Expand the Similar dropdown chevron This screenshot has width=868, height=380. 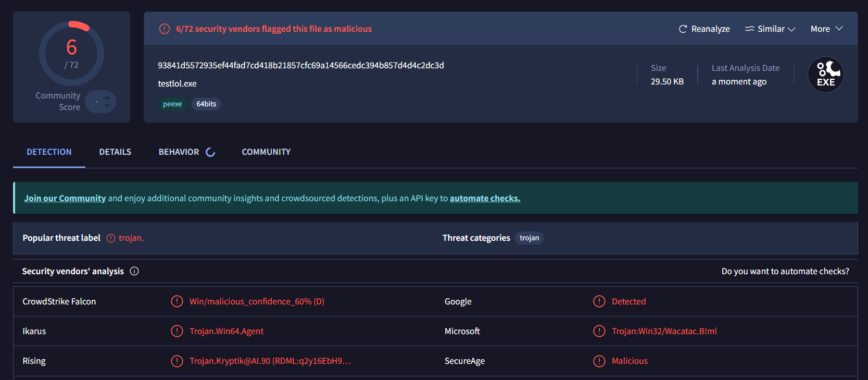791,29
